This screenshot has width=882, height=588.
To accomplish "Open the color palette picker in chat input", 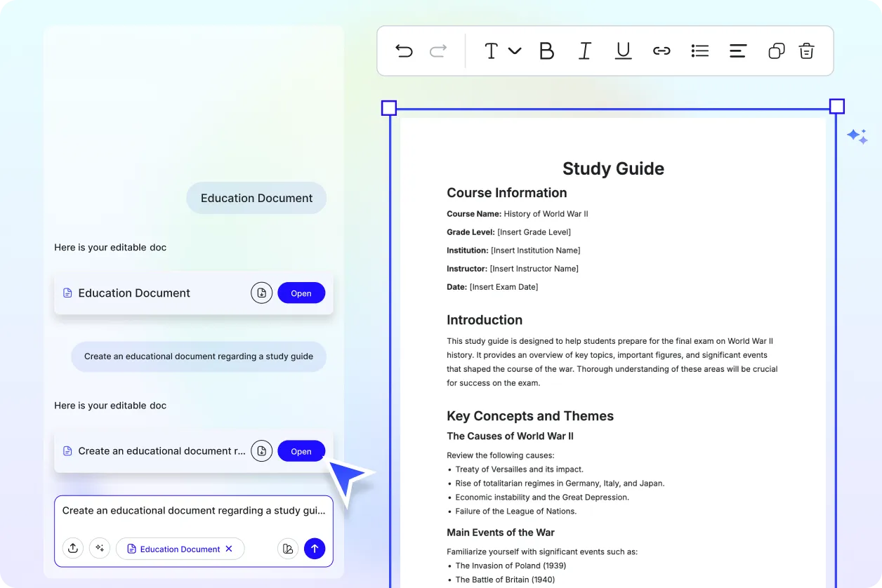I will pyautogui.click(x=288, y=548).
